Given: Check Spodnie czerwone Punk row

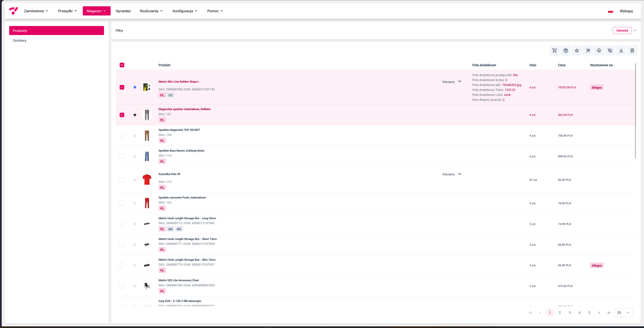Looking at the screenshot, I should click(122, 203).
